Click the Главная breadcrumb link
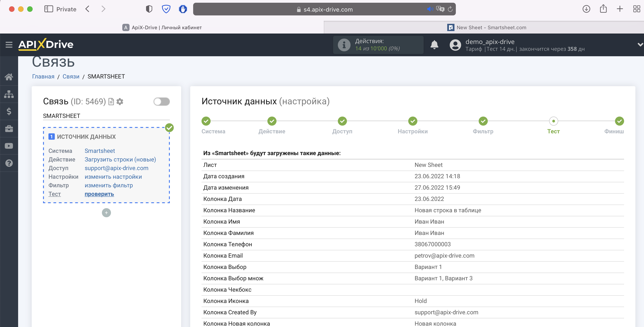 pyautogui.click(x=43, y=77)
